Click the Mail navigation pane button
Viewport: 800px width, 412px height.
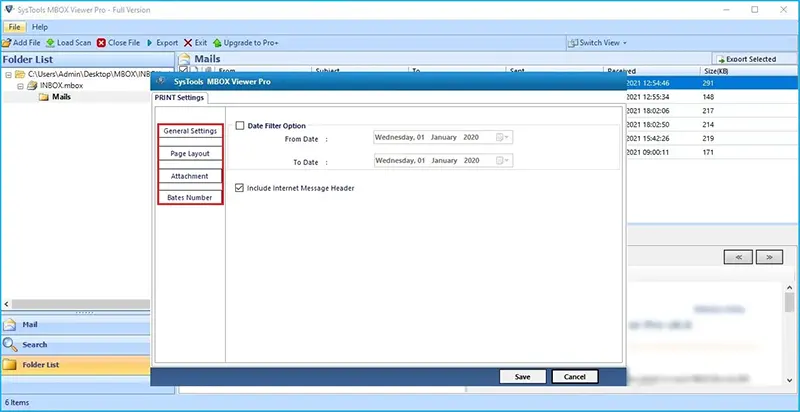click(76, 325)
